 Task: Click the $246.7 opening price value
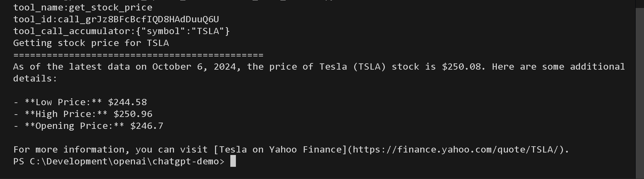[146, 126]
